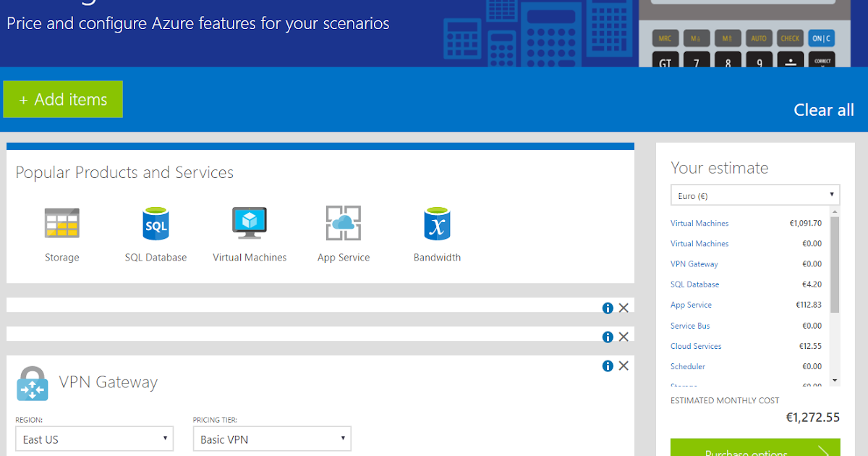Open App Service estimate entry
Image resolution: width=868 pixels, height=456 pixels.
691,305
